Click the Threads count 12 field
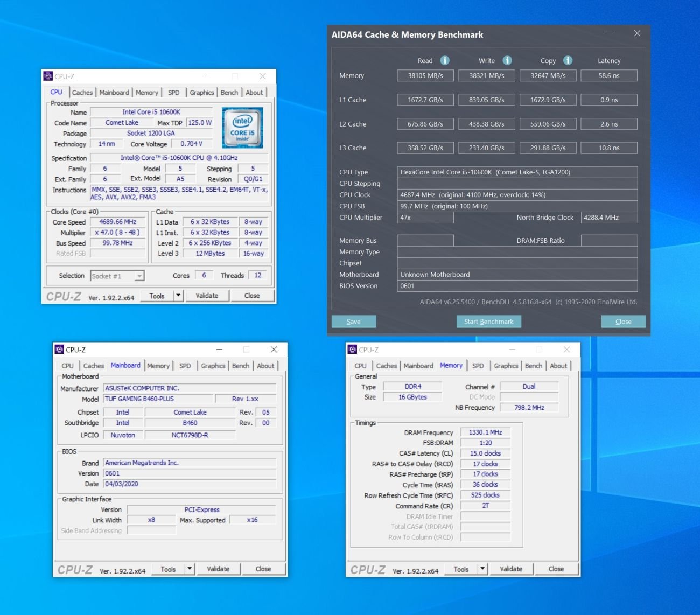The image size is (700, 615). pos(258,276)
